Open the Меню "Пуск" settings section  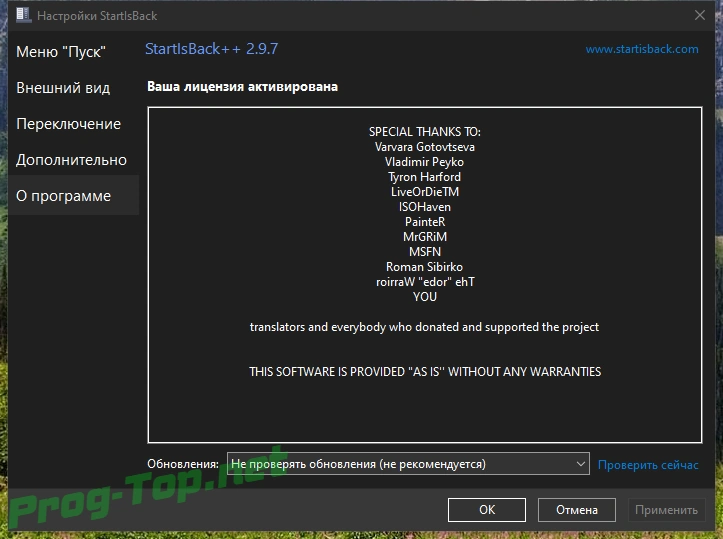coord(61,52)
